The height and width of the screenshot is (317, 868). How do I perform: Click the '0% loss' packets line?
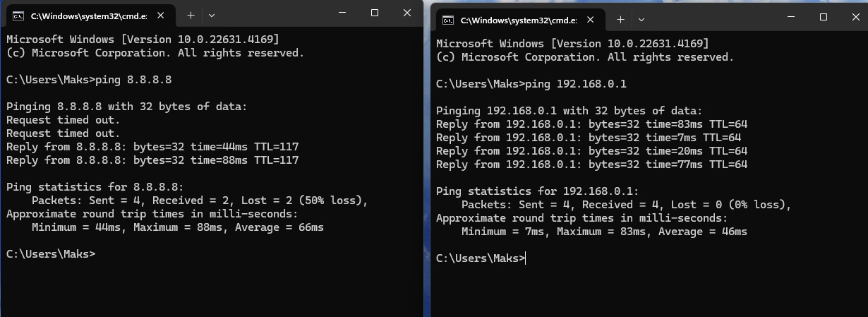[x=627, y=205]
